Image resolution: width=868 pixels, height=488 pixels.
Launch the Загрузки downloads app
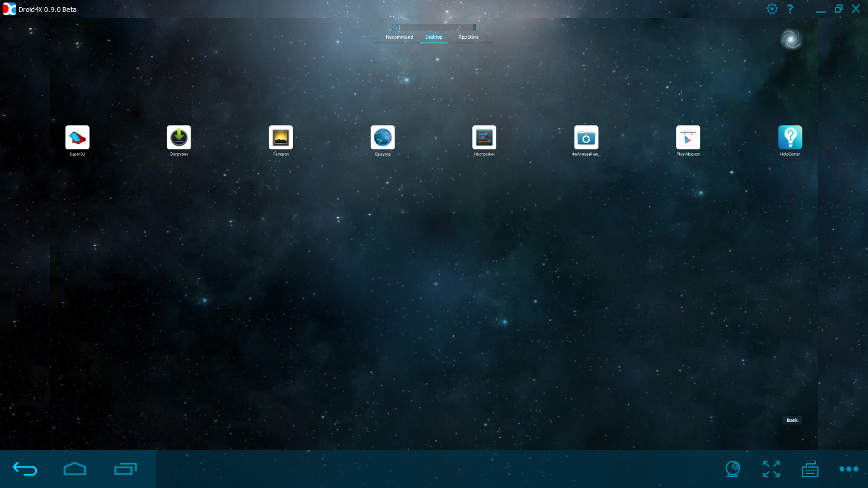click(x=179, y=137)
